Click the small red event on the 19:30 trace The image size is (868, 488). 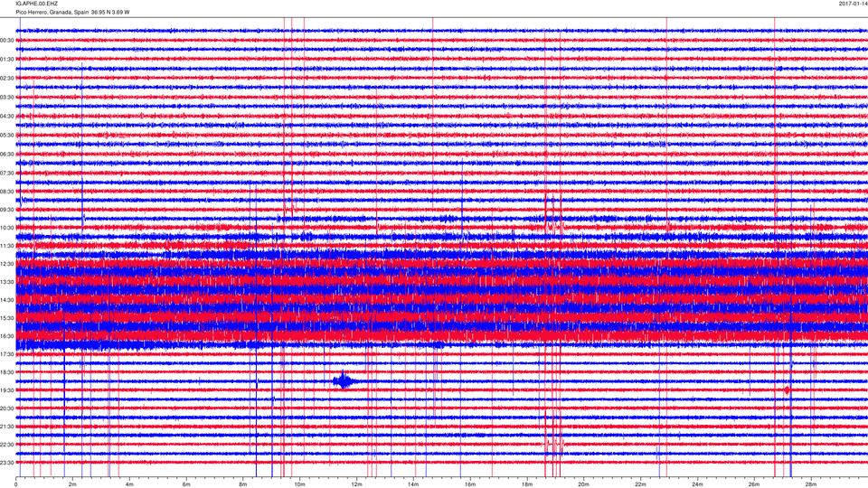[788, 390]
